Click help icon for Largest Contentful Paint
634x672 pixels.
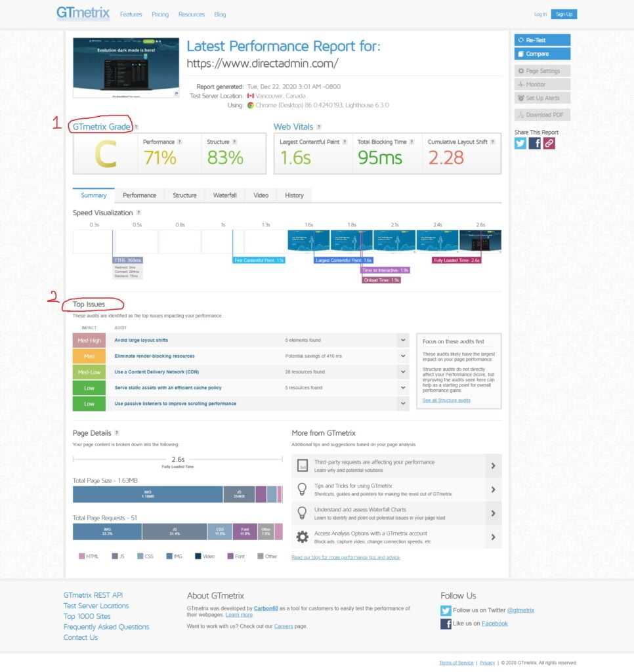coord(345,142)
